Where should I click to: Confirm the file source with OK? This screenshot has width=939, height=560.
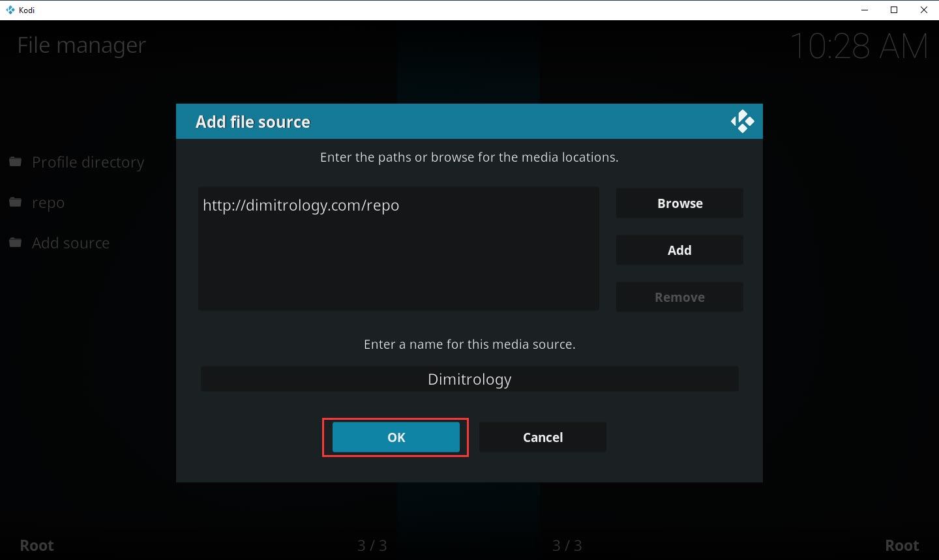click(395, 437)
